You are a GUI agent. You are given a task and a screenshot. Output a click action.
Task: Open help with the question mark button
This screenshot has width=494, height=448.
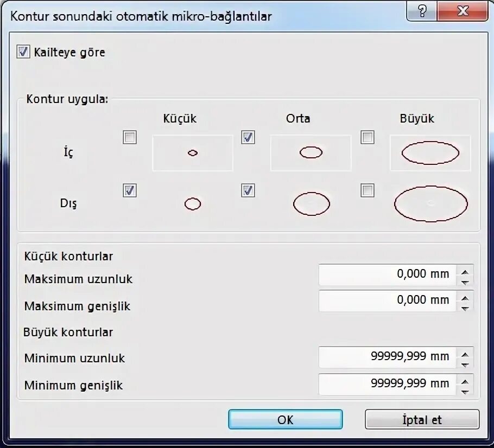coord(422,11)
